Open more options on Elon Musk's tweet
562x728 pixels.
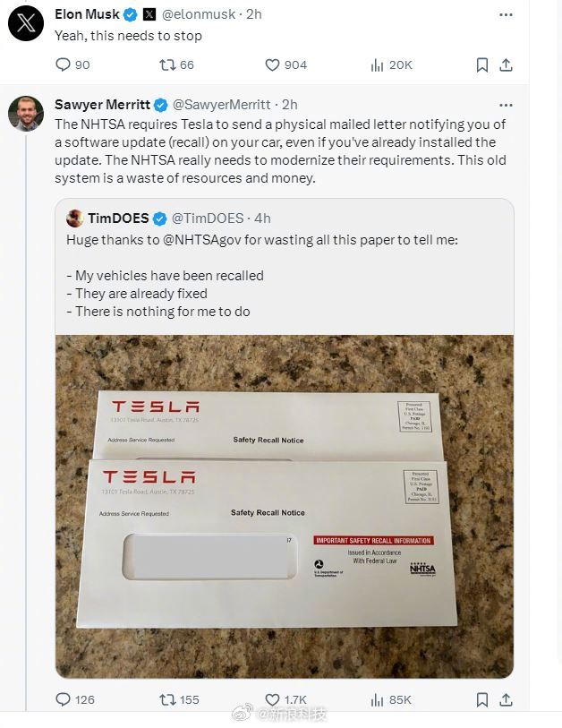click(506, 15)
